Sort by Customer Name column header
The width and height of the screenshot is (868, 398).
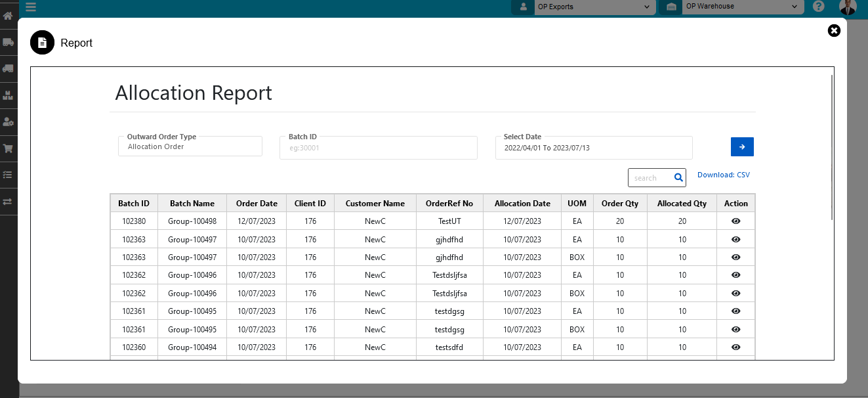point(375,204)
